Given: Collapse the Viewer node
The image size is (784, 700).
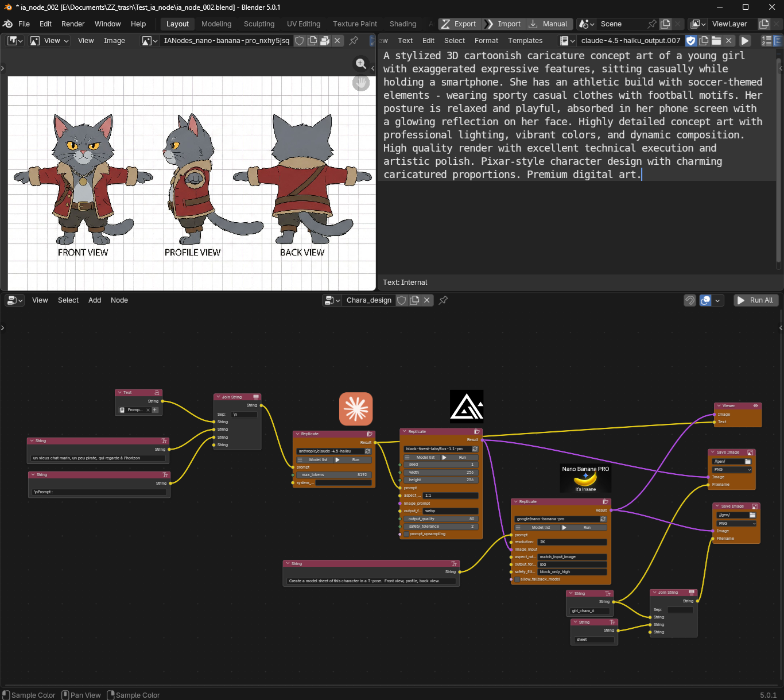Looking at the screenshot, I should coord(719,406).
